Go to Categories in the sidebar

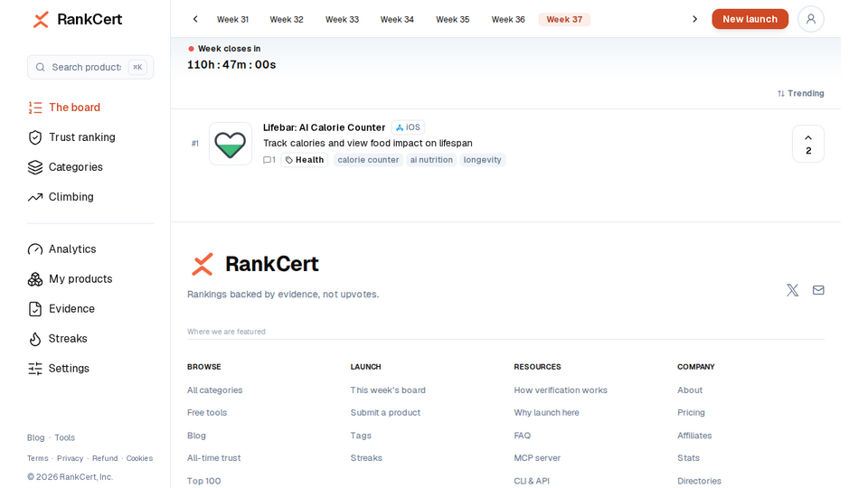point(65,167)
